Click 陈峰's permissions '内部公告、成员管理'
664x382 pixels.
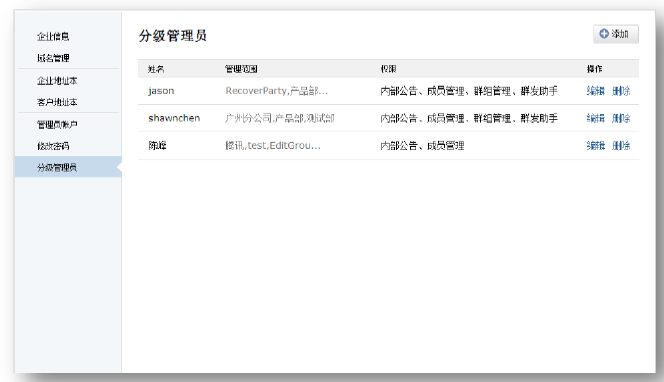pyautogui.click(x=422, y=146)
